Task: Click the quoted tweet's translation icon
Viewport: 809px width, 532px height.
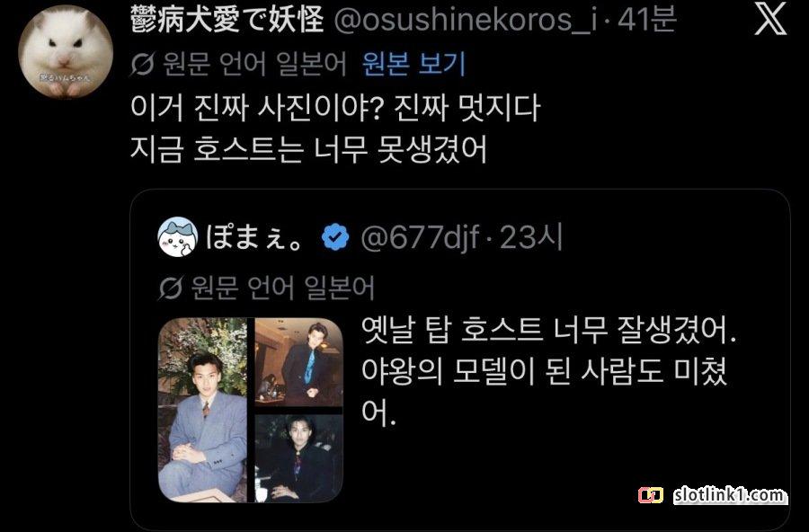Action: 170,288
